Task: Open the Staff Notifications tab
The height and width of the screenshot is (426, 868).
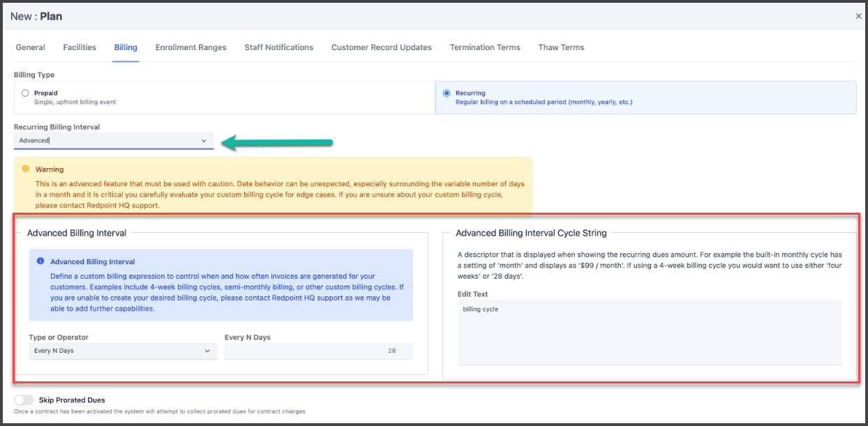Action: point(278,47)
